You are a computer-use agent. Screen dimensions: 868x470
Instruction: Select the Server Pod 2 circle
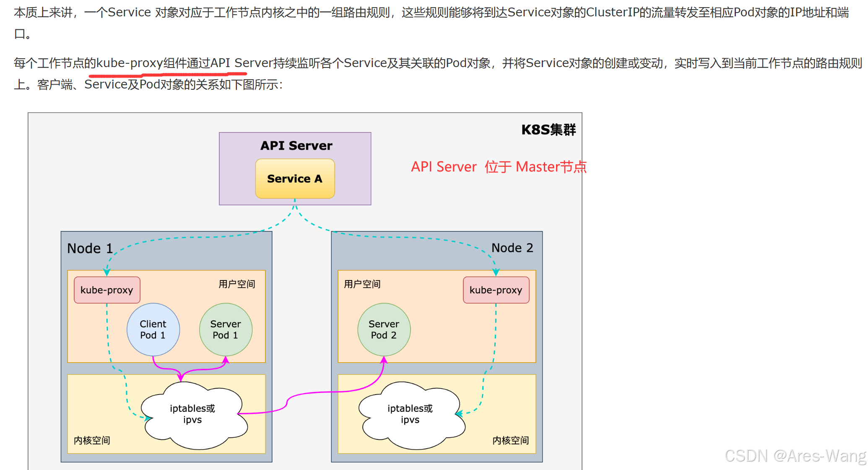click(384, 330)
